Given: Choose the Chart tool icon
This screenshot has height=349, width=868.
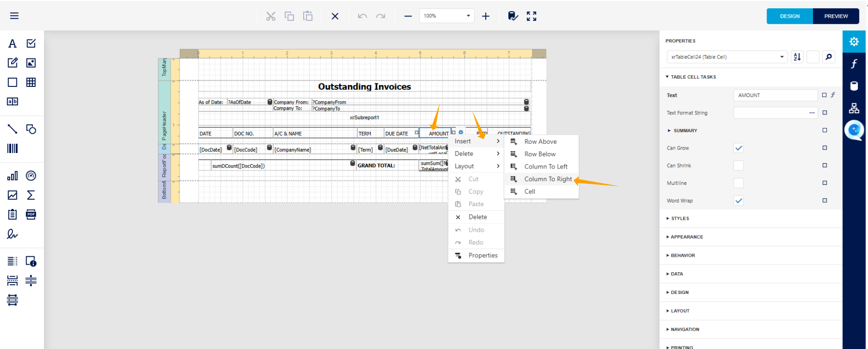Looking at the screenshot, I should 13,176.
